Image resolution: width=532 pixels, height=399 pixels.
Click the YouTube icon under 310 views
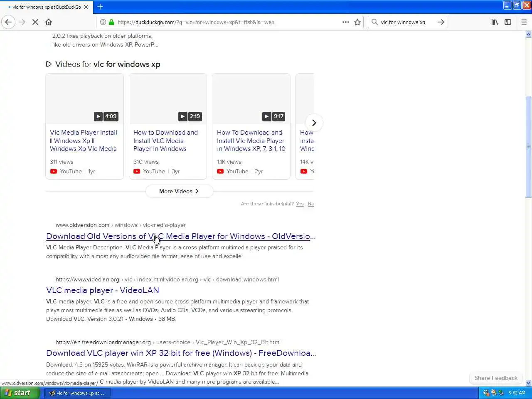137,171
